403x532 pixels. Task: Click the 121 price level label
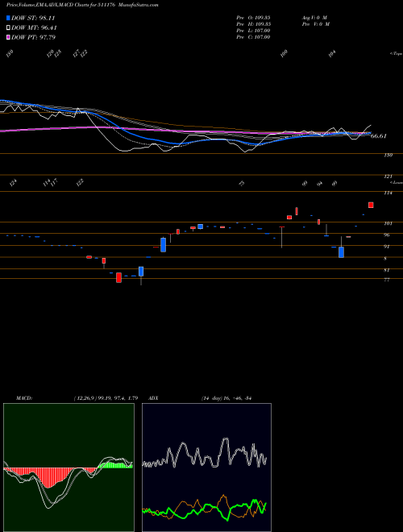(x=388, y=177)
